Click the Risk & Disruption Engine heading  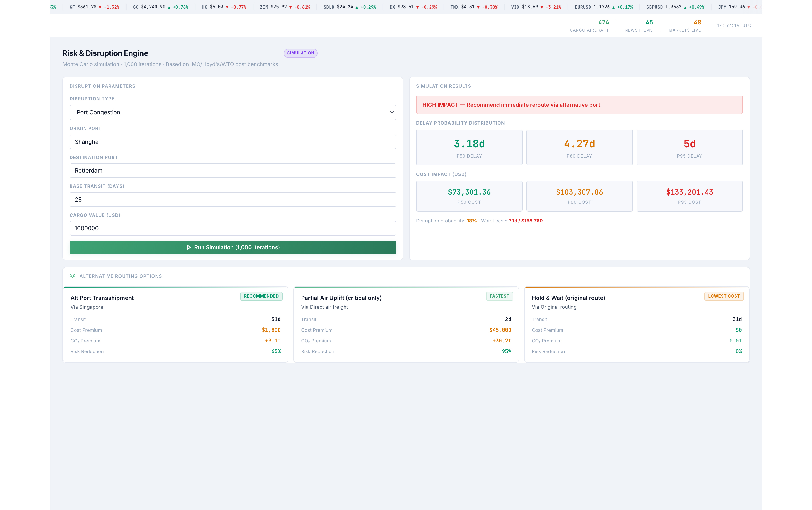pos(105,53)
